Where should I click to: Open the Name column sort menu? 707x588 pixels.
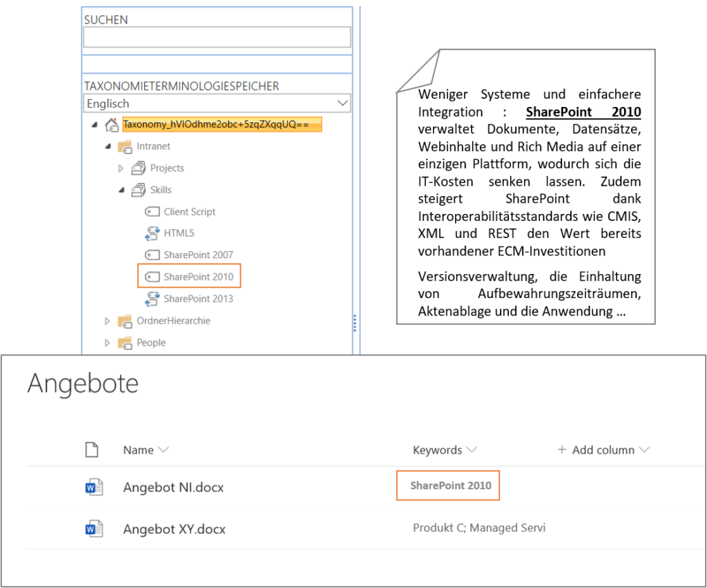pyautogui.click(x=164, y=450)
